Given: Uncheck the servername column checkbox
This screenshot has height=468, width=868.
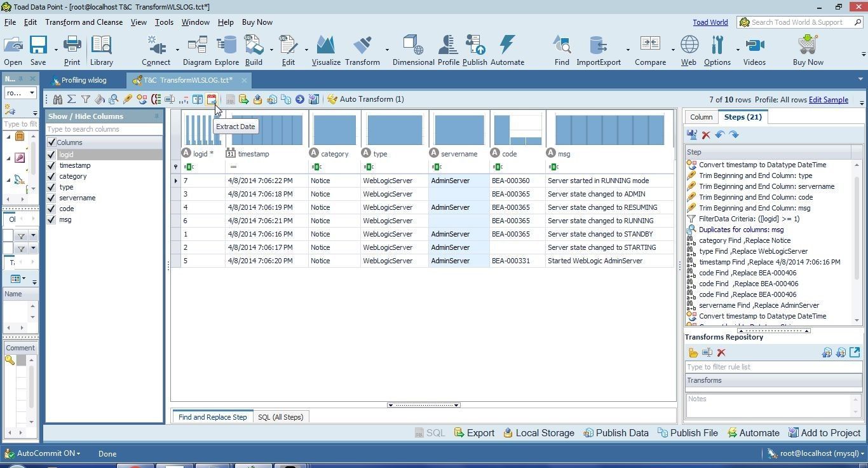Looking at the screenshot, I should pos(51,198).
